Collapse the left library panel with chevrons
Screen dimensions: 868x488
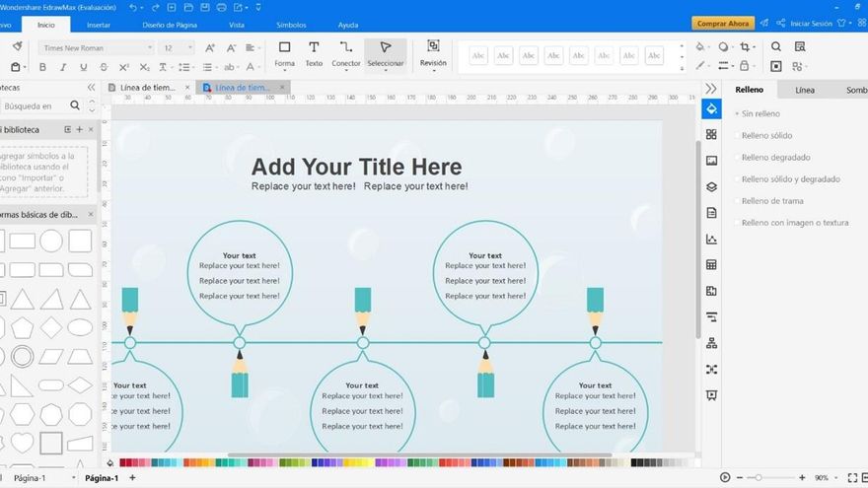pos(91,88)
